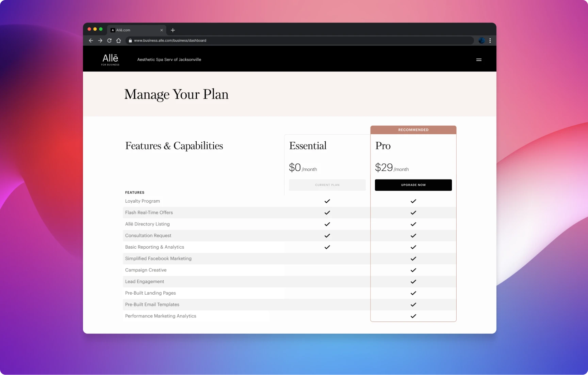The height and width of the screenshot is (375, 588).
Task: Click Essential checkmark for Allē Directory Listing
Action: click(327, 224)
